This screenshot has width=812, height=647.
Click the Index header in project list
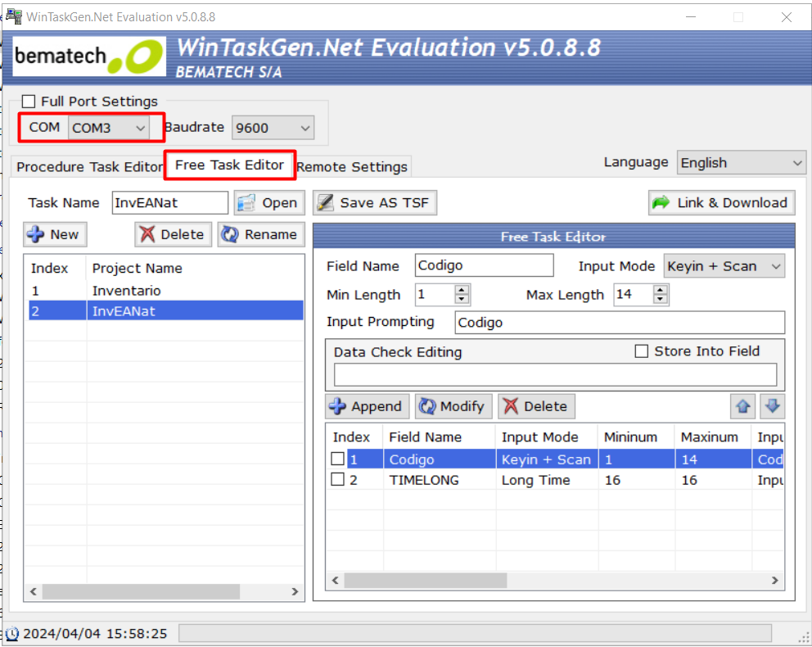click(x=49, y=269)
